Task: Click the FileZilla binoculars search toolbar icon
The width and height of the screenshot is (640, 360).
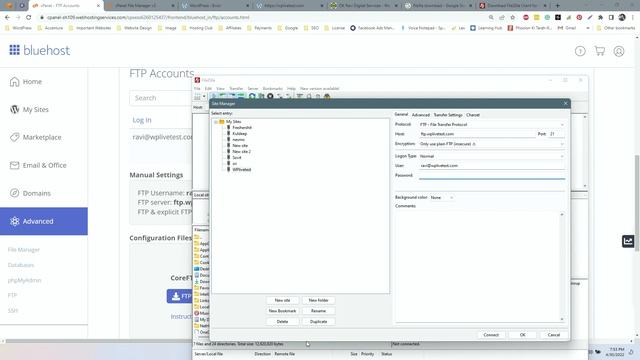Action: [327, 96]
